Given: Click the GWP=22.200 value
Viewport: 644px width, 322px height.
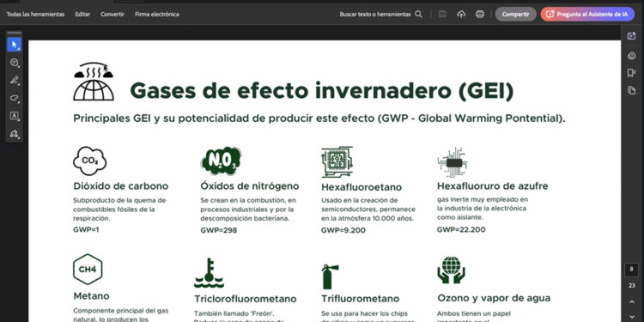Looking at the screenshot, I should (461, 229).
